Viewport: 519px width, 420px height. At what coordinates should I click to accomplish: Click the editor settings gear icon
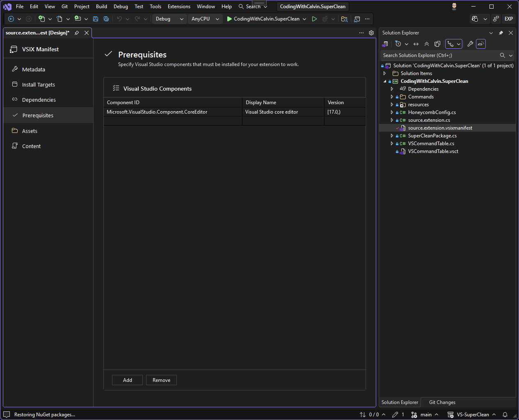pos(371,33)
